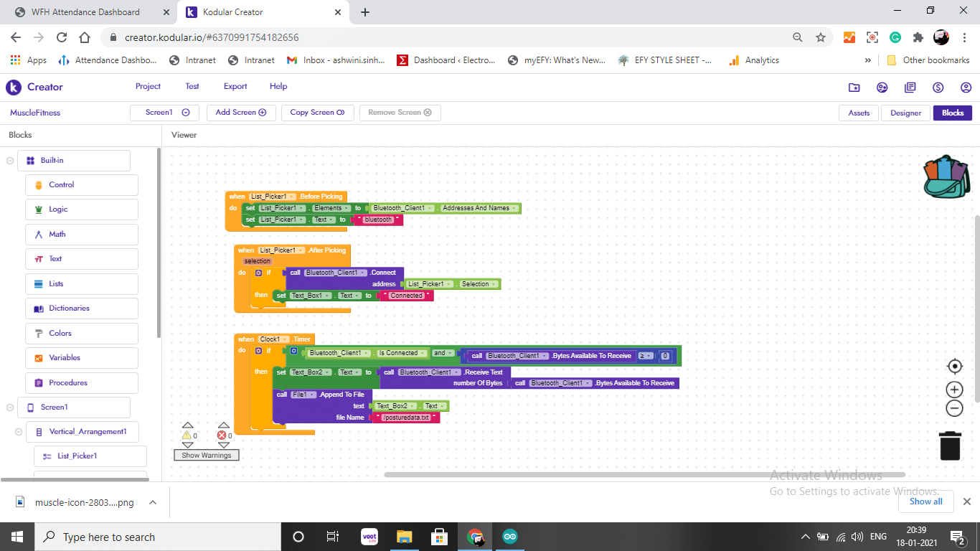The height and width of the screenshot is (551, 980).
Task: Open the Variables blocks category
Action: click(82, 358)
